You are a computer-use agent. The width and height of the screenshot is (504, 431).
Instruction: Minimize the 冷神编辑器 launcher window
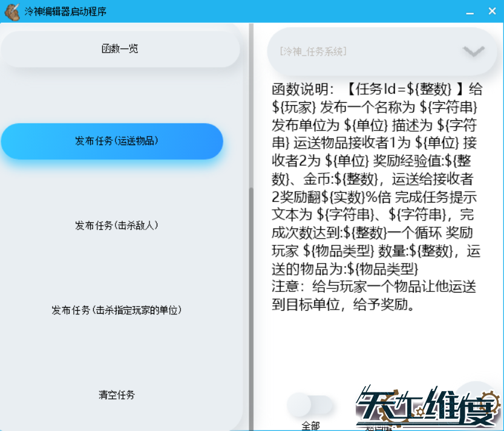pos(468,11)
